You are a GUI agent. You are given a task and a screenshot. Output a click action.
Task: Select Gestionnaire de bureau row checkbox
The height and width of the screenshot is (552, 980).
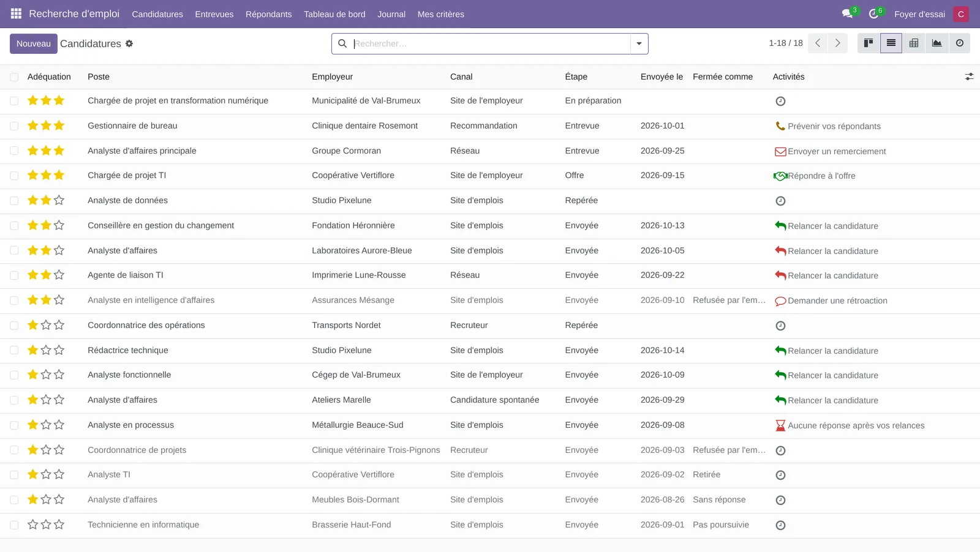coord(14,126)
